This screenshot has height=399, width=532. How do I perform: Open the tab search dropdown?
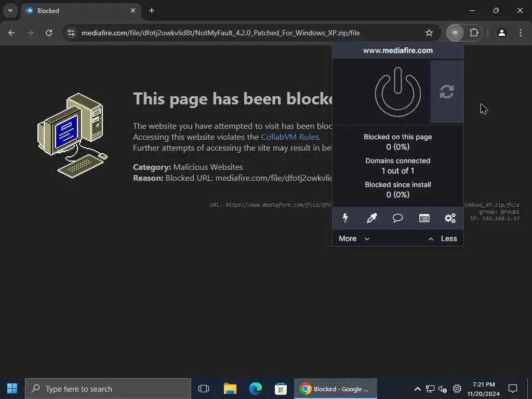point(10,10)
